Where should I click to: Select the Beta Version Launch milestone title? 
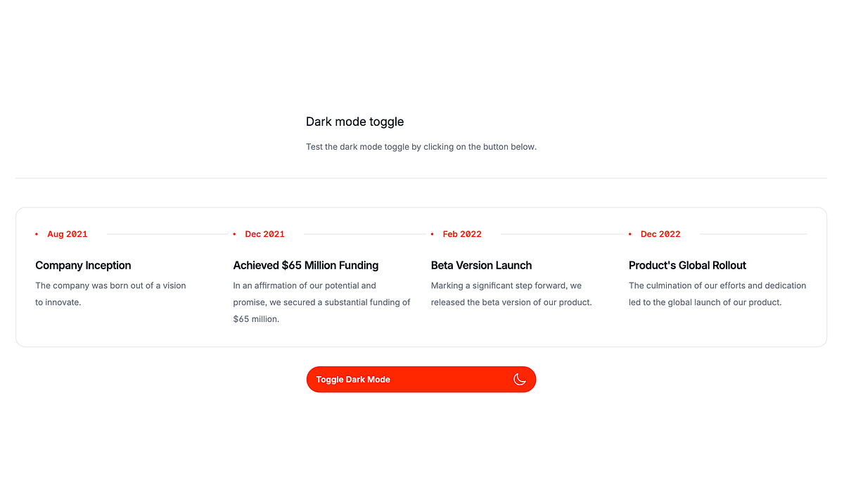pyautogui.click(x=481, y=265)
